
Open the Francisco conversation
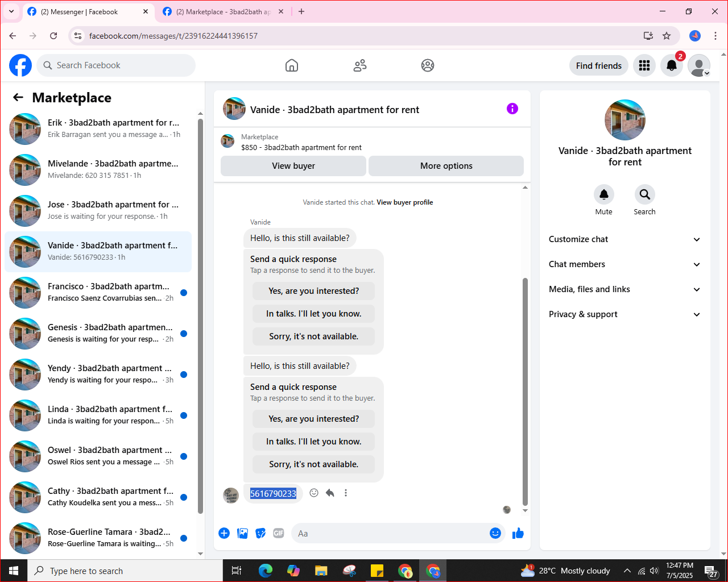click(98, 293)
